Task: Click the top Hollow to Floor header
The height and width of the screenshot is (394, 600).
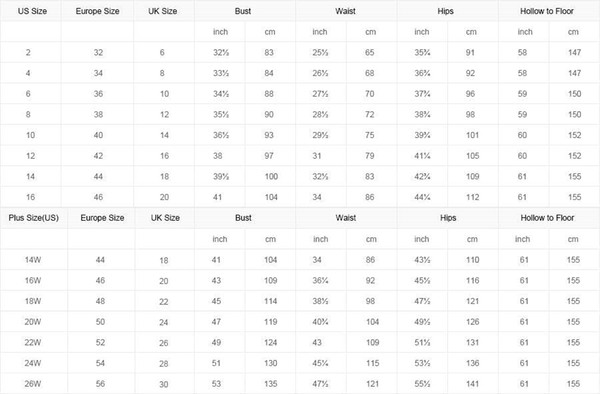Action: coord(547,11)
